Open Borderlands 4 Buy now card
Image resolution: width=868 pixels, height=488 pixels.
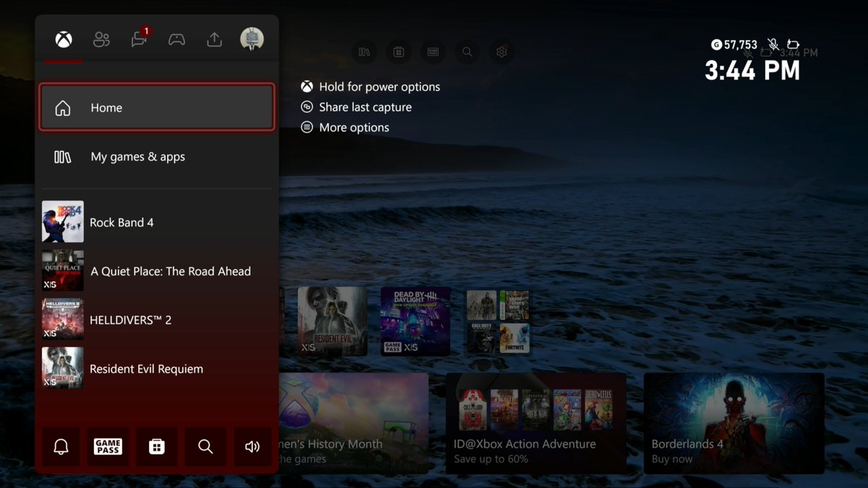(x=733, y=423)
